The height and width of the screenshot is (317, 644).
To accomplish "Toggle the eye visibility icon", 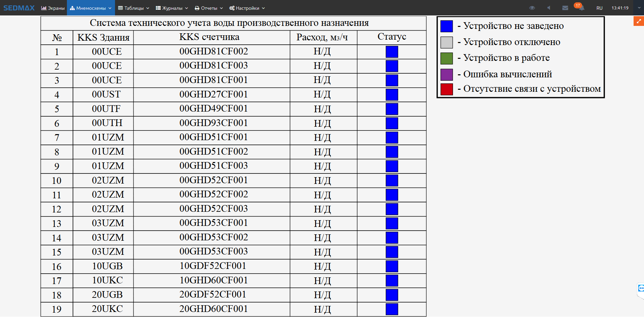I will click(x=532, y=8).
